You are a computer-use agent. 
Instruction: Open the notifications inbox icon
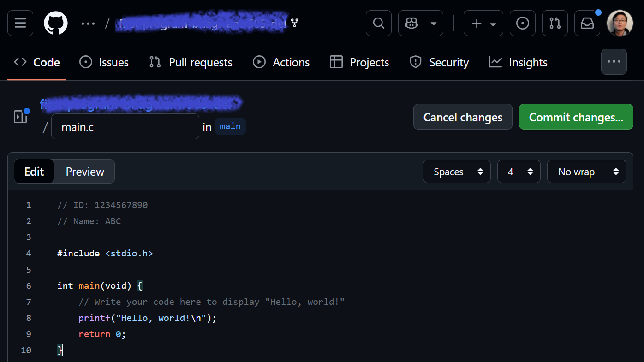(587, 23)
